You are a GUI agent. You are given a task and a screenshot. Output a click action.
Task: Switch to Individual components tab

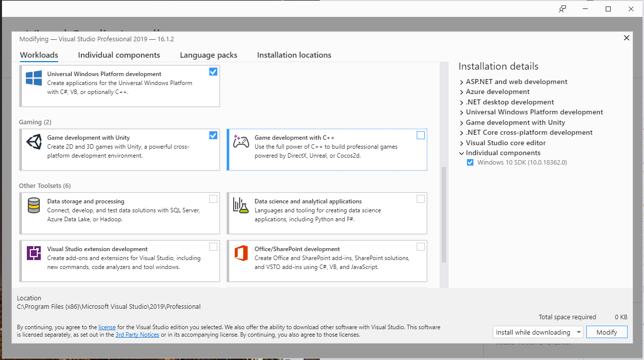(119, 55)
